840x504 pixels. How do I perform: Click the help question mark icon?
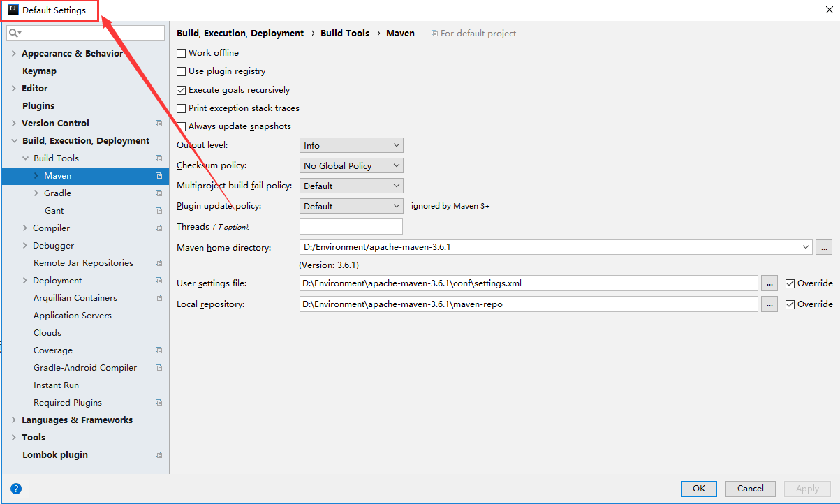(16, 489)
